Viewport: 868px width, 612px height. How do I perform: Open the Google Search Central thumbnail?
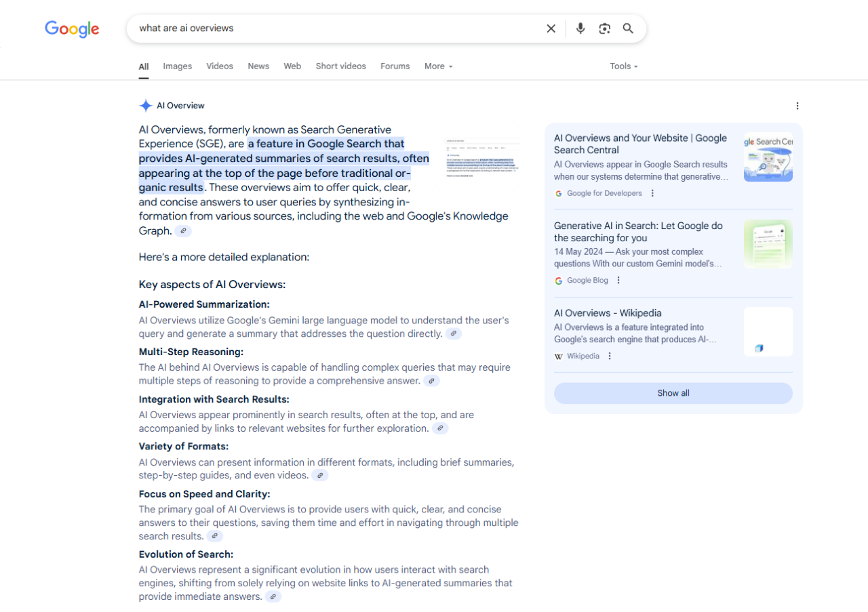[768, 157]
